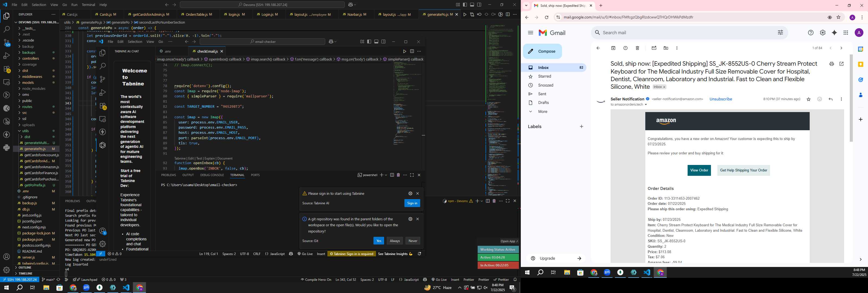Open Python icon in Devoms activity bar

7,148
